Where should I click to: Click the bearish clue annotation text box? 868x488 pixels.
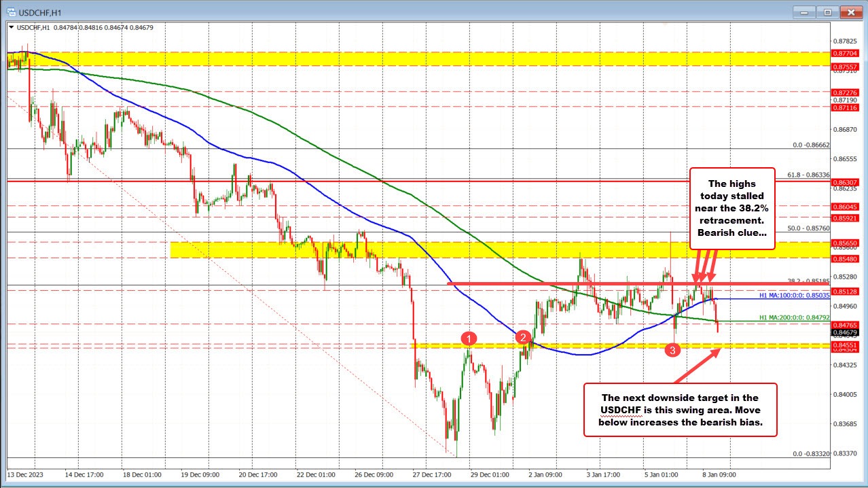[733, 207]
